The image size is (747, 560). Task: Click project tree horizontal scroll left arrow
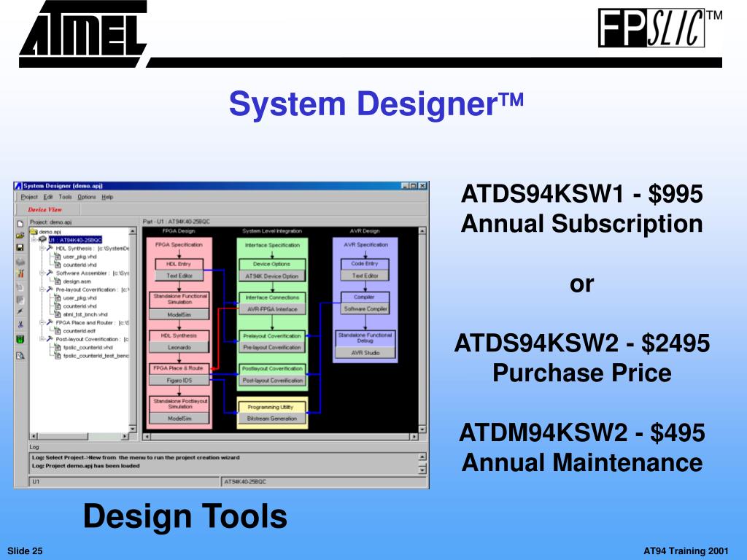tap(34, 436)
